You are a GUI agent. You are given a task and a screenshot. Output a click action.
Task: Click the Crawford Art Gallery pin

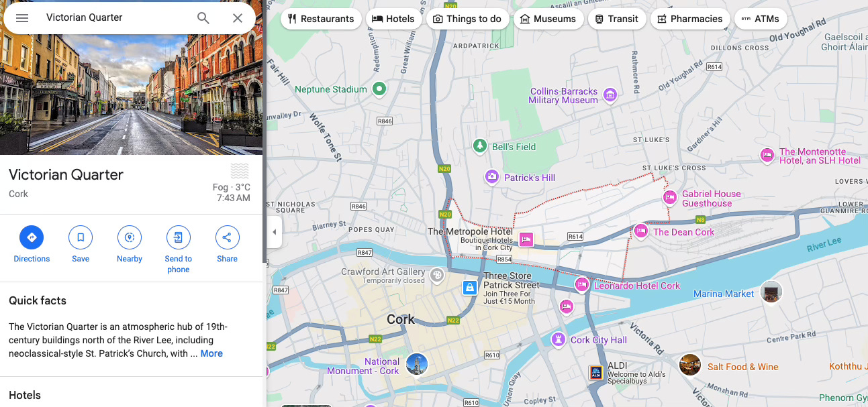pos(437,275)
